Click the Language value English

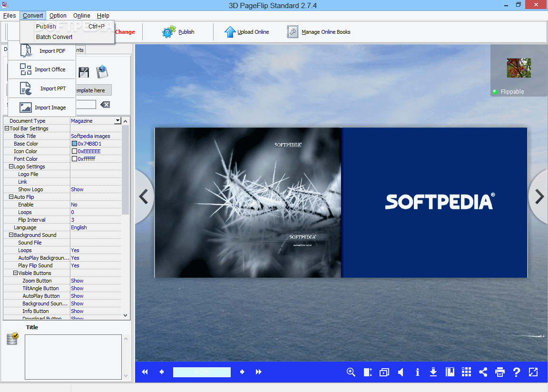[x=79, y=227]
